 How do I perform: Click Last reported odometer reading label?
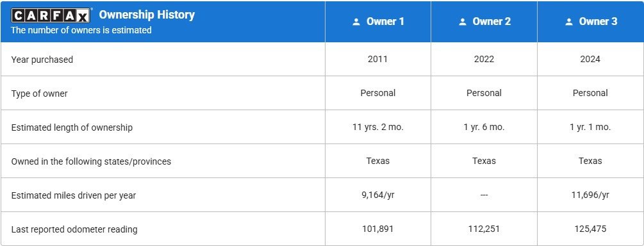[74, 229]
